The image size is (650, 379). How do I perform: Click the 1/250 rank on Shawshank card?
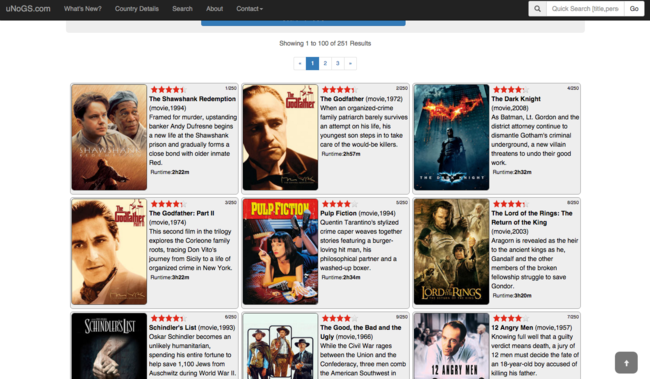pos(231,88)
